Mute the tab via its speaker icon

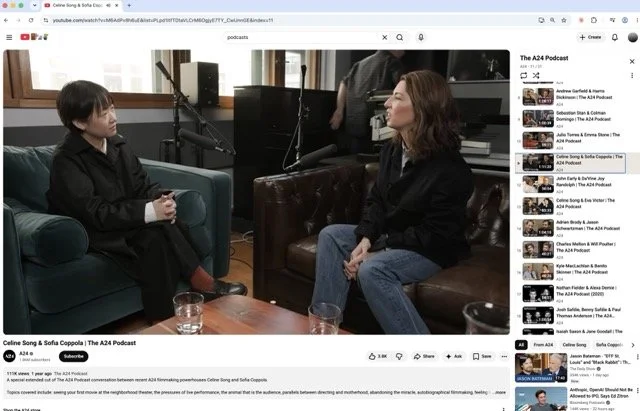tap(109, 5)
